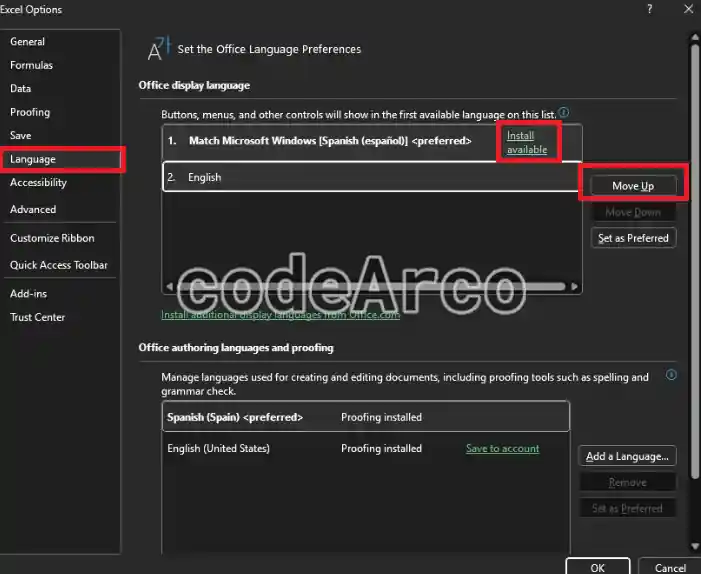Click Set as Preferred for display language
Screen dimensions: 701x574
pos(633,238)
